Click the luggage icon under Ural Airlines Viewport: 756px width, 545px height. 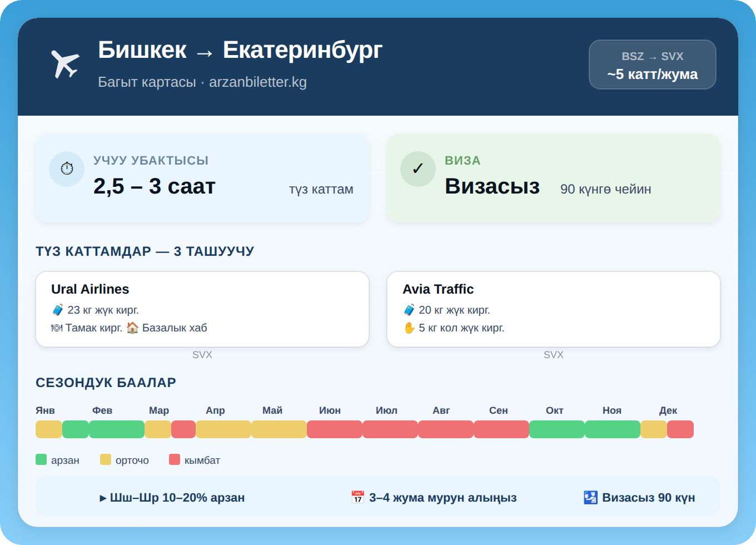click(58, 309)
